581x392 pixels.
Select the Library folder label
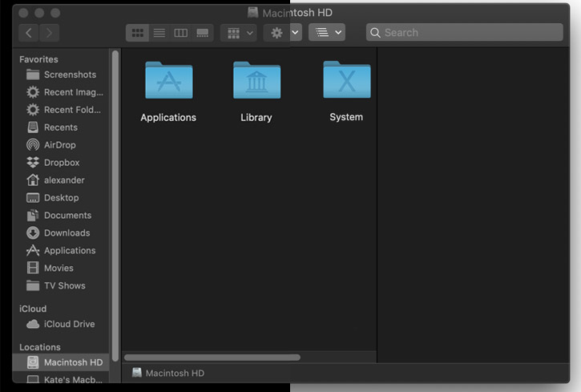(256, 118)
